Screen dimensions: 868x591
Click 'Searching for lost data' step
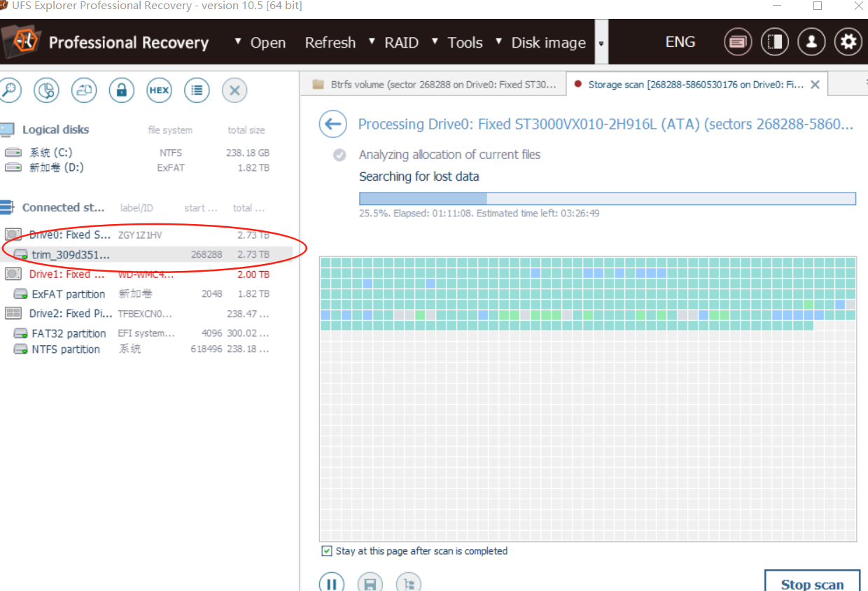(419, 176)
